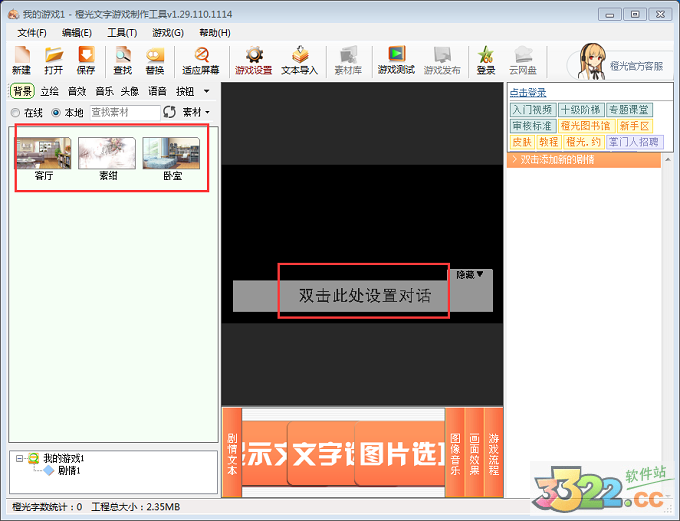This screenshot has height=521, width=680.
Task: Switch to the 立绘 tab
Action: (x=49, y=92)
